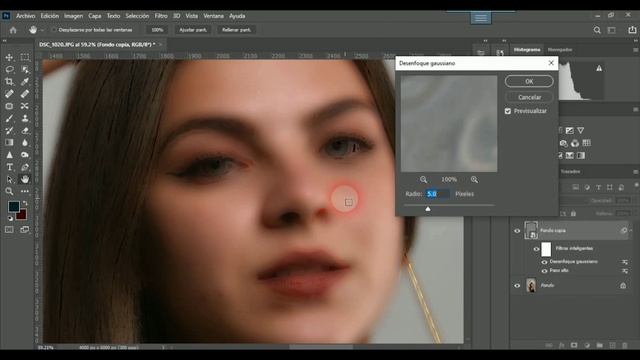This screenshot has height=360, width=640.
Task: Open blending options for Paso alto
Action: [x=625, y=271]
